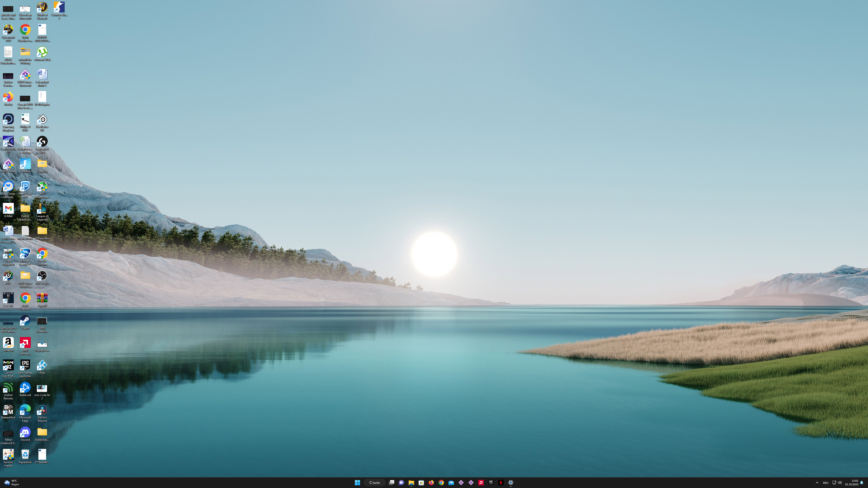The width and height of the screenshot is (868, 488).
Task: Open the weather widget showing 16°C Regen
Action: coord(12,483)
